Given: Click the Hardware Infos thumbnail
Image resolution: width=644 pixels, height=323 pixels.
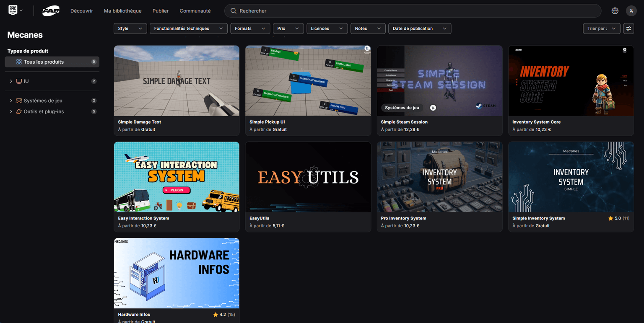Looking at the screenshot, I should click(177, 273).
